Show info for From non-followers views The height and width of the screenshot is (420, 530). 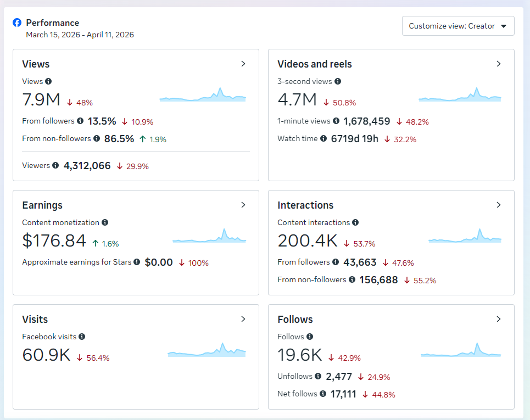97,138
